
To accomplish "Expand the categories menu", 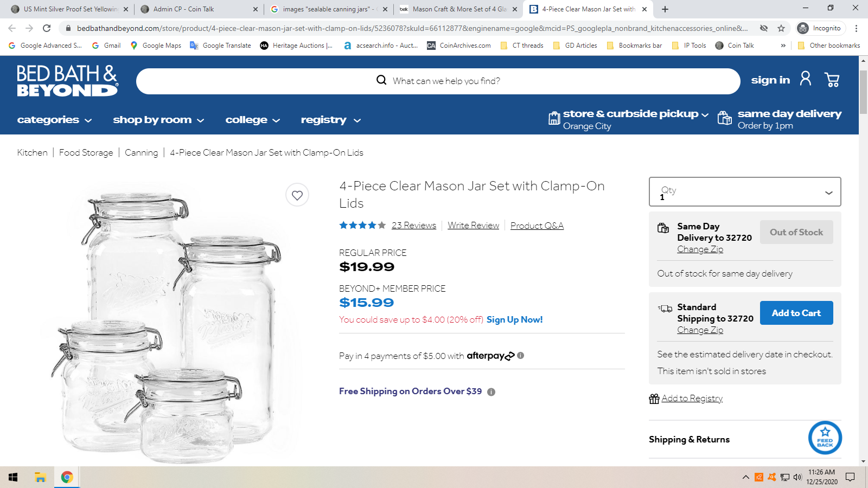I will pyautogui.click(x=54, y=120).
